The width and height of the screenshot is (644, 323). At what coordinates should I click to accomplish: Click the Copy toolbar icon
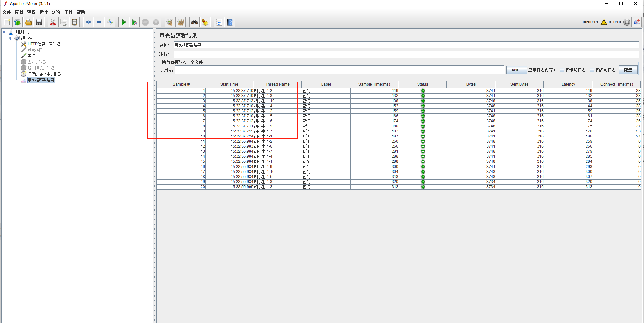(64, 22)
